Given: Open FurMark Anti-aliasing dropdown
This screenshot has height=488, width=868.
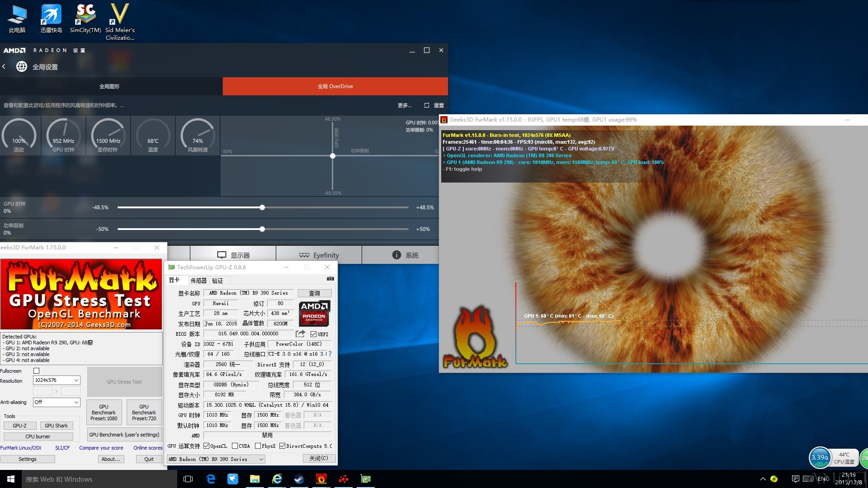Looking at the screenshot, I should tap(57, 402).
